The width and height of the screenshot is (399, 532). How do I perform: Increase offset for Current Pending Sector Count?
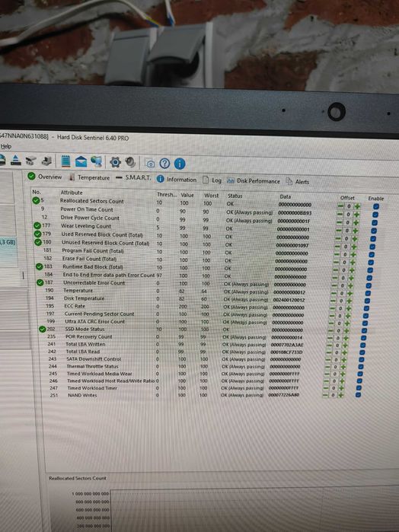(348, 316)
